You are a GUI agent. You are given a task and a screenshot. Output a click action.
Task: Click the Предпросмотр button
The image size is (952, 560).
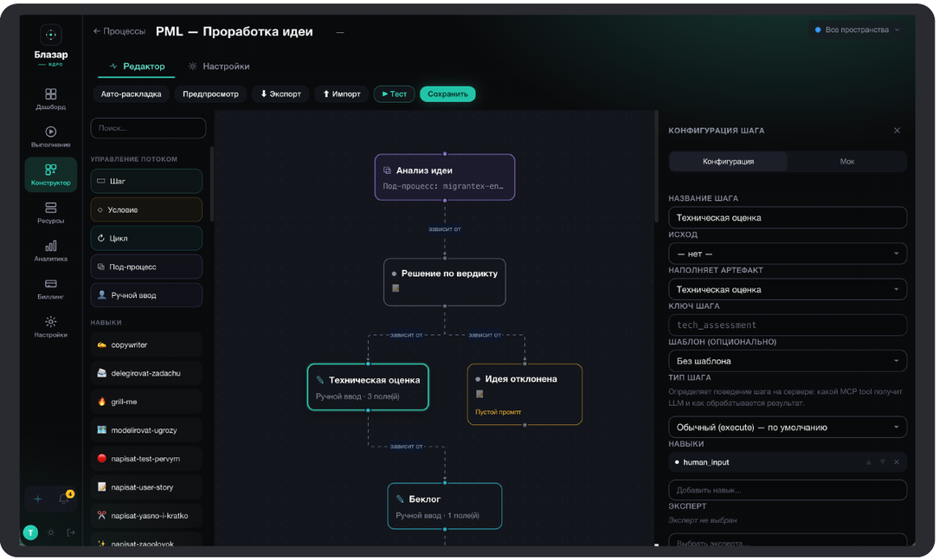click(210, 94)
